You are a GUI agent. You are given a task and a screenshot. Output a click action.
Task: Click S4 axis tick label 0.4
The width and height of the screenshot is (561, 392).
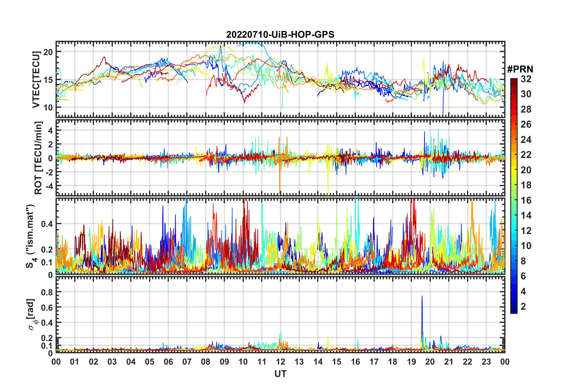click(47, 224)
